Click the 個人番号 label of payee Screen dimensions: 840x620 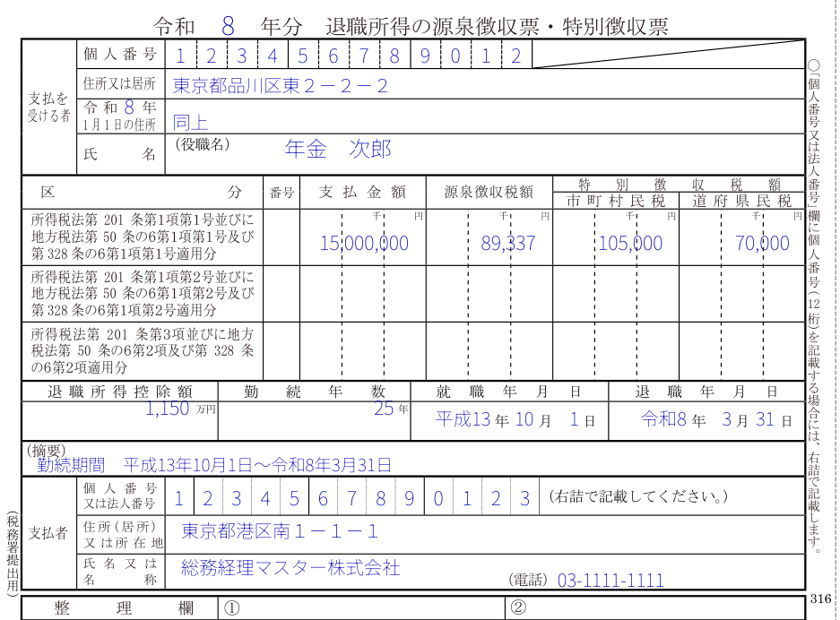click(x=120, y=54)
